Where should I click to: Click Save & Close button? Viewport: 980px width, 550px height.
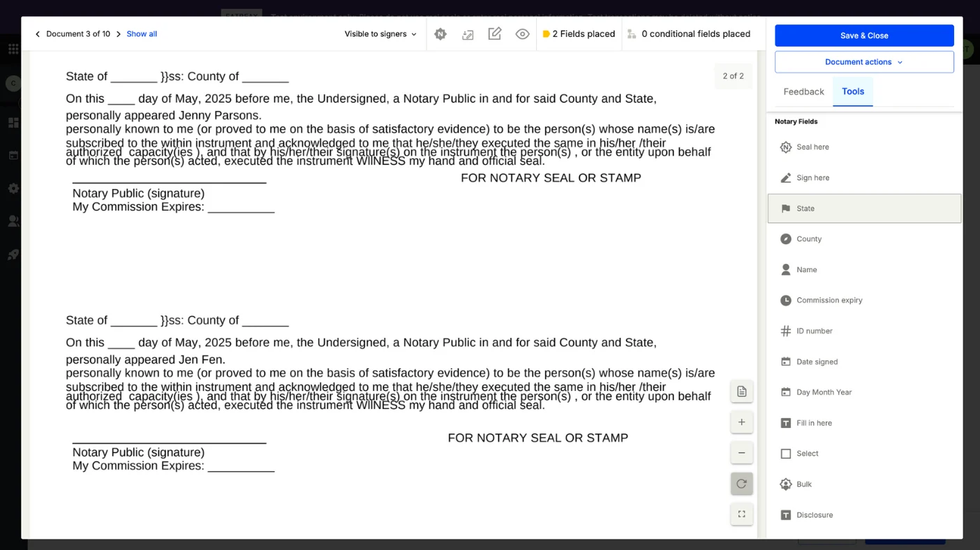click(x=864, y=36)
